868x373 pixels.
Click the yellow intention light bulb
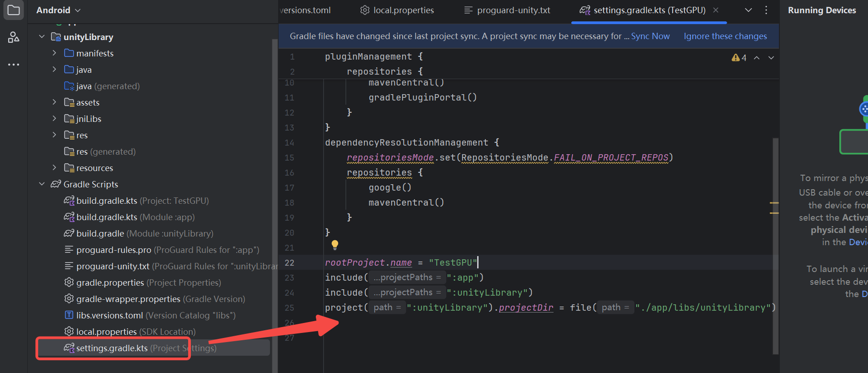(335, 245)
